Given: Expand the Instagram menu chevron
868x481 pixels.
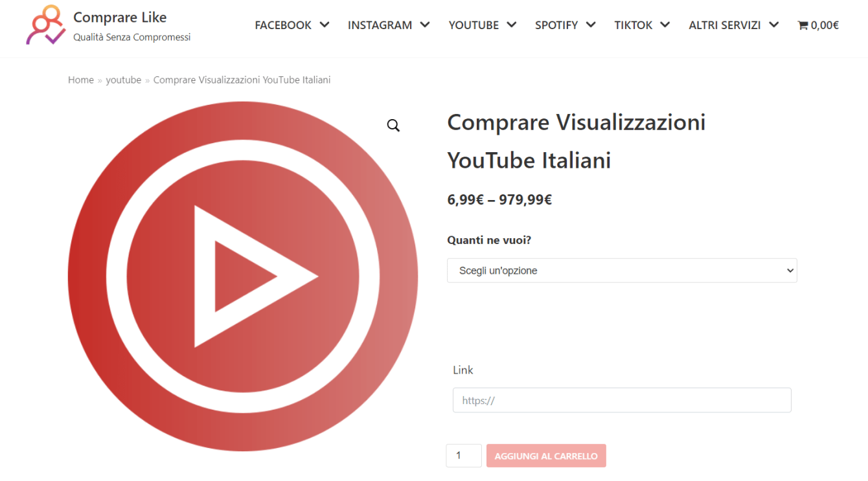Looking at the screenshot, I should [x=425, y=25].
